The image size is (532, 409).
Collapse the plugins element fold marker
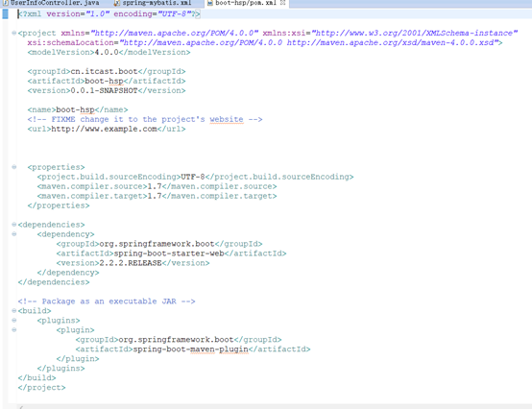[13, 320]
